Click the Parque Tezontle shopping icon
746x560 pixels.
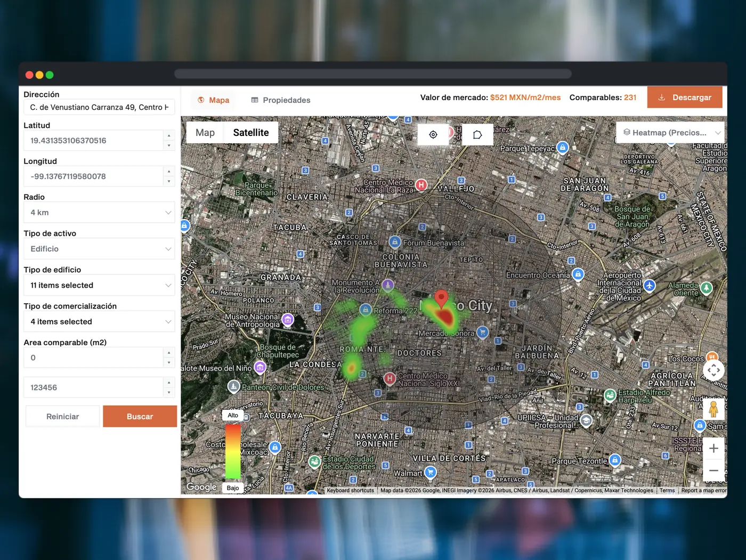coord(614,460)
